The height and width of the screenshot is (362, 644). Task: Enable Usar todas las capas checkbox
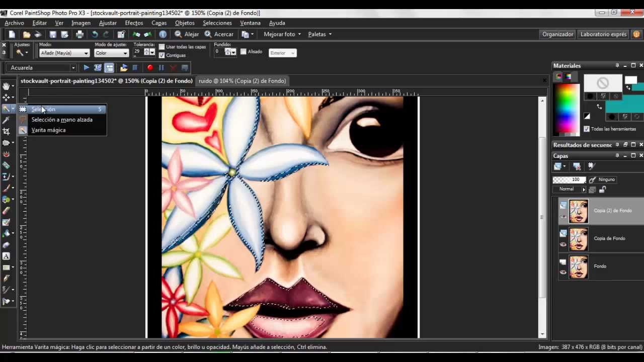(162, 47)
